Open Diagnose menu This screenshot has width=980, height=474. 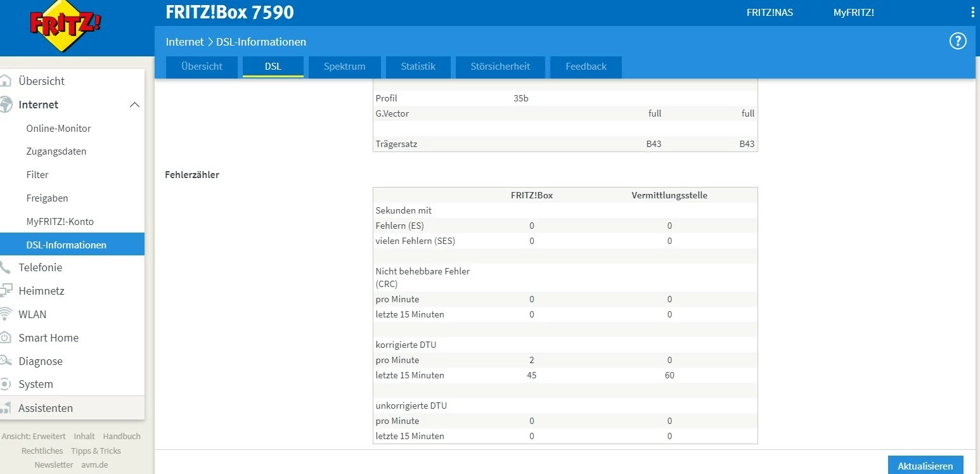[x=41, y=361]
